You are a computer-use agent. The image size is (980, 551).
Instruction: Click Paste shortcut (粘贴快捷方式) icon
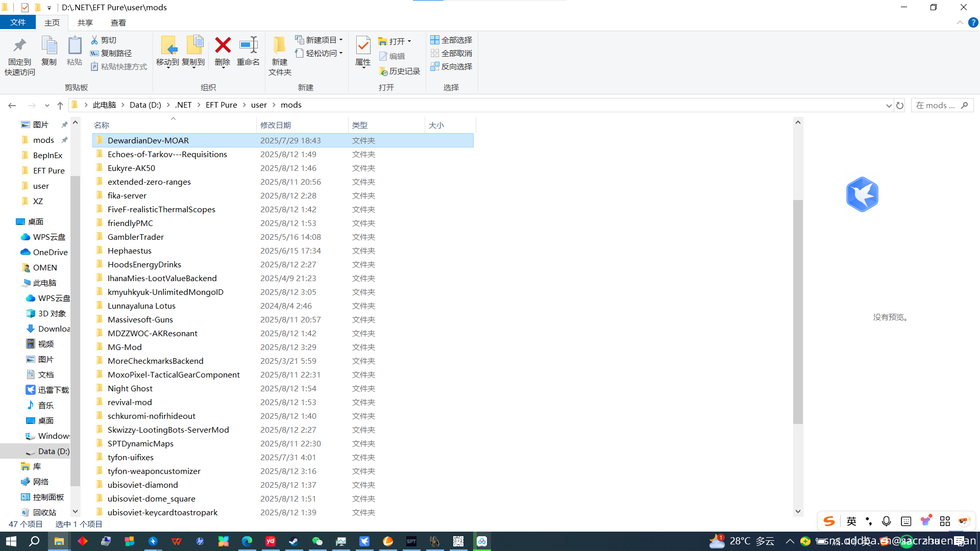pyautogui.click(x=94, y=66)
